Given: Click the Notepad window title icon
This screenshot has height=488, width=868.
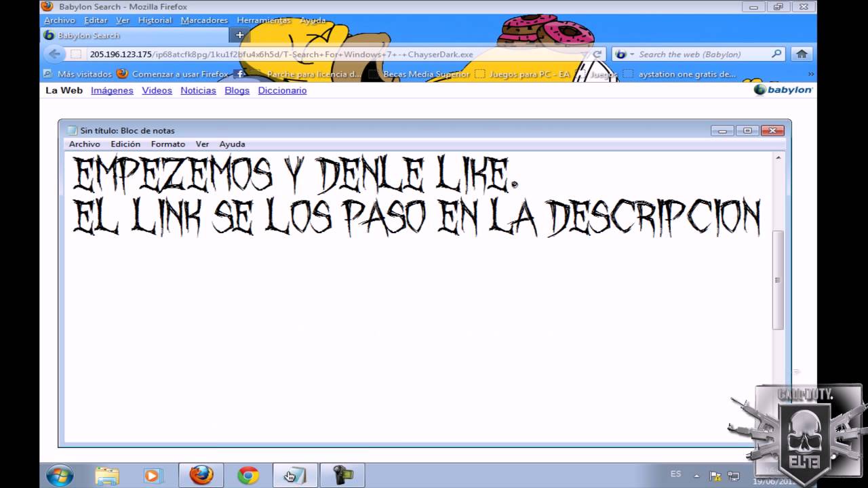Looking at the screenshot, I should pyautogui.click(x=73, y=131).
